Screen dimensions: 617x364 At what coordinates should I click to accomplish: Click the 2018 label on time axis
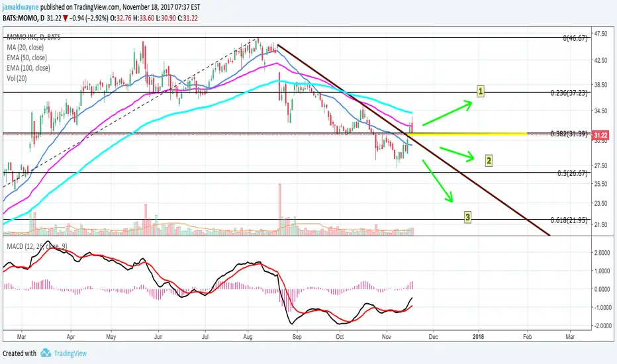click(x=478, y=337)
